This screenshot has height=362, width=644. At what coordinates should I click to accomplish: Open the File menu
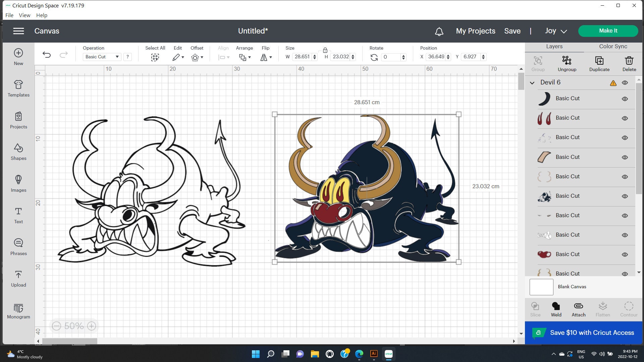point(9,15)
